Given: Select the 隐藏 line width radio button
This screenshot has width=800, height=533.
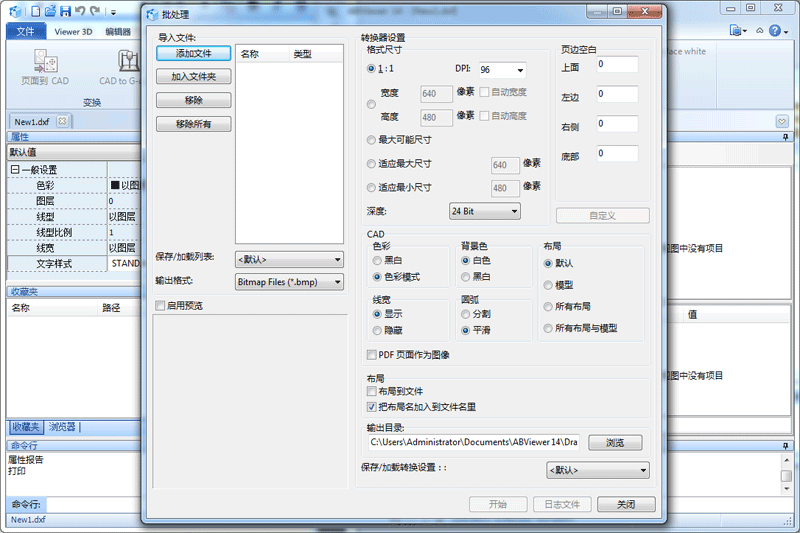Looking at the screenshot, I should [377, 331].
